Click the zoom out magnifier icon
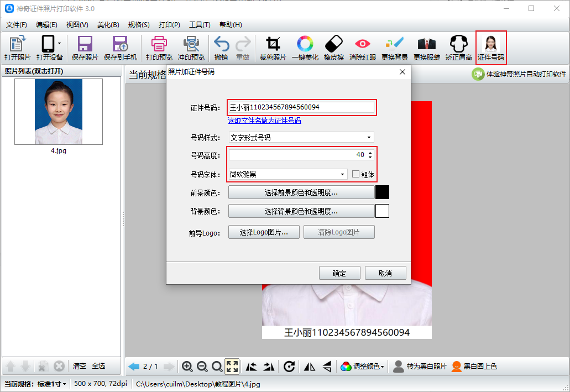 point(202,367)
